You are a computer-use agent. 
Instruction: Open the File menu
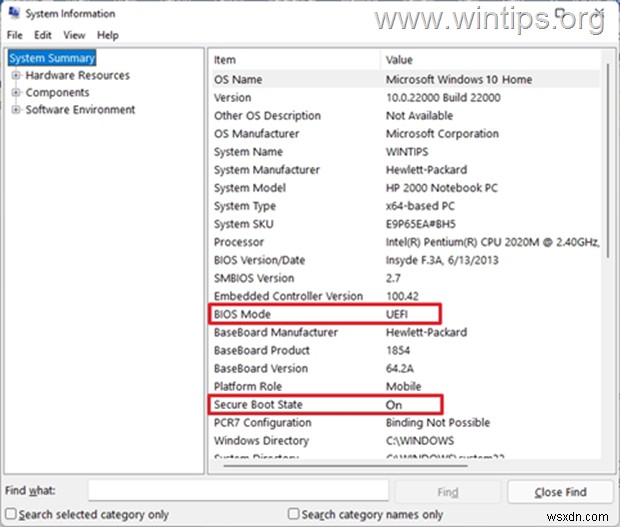(x=15, y=35)
